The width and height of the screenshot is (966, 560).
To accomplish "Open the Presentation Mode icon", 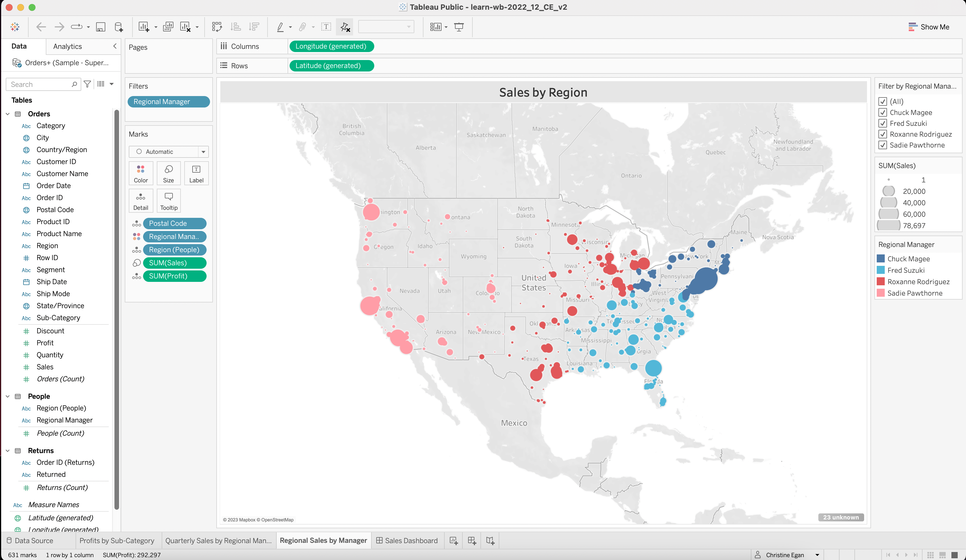I will [x=459, y=27].
